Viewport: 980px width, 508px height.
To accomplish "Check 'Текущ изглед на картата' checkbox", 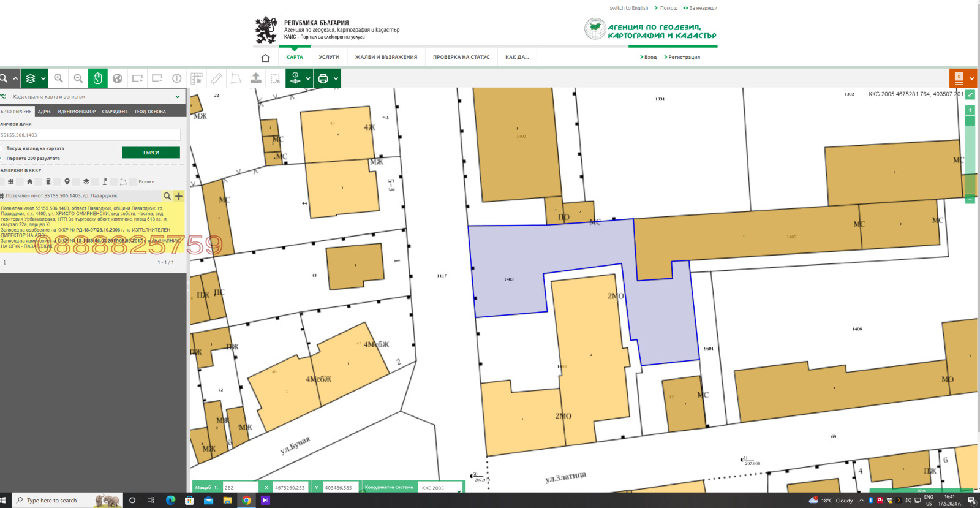I will (2, 148).
